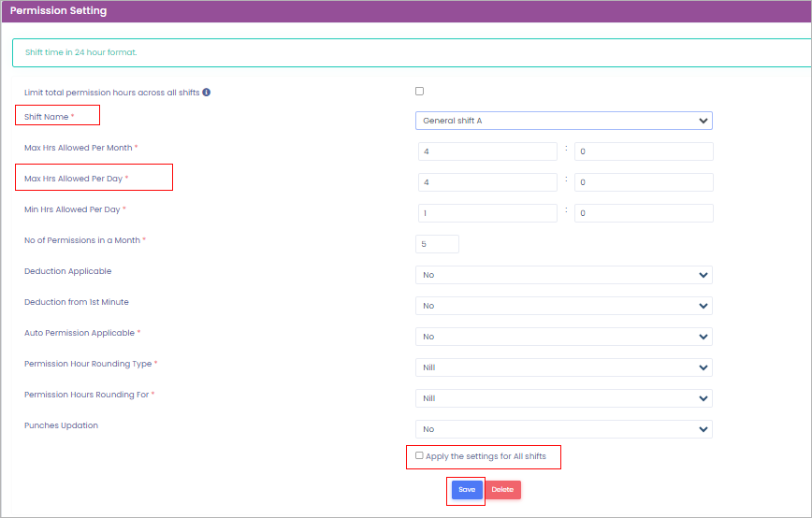Open the Punches Updation dropdown
Viewport: 812px width, 518px height.
(563, 429)
